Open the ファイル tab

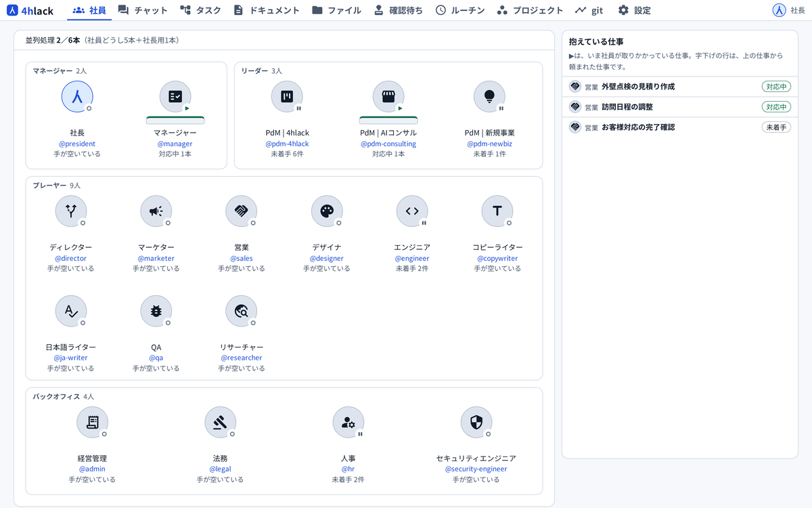click(336, 10)
